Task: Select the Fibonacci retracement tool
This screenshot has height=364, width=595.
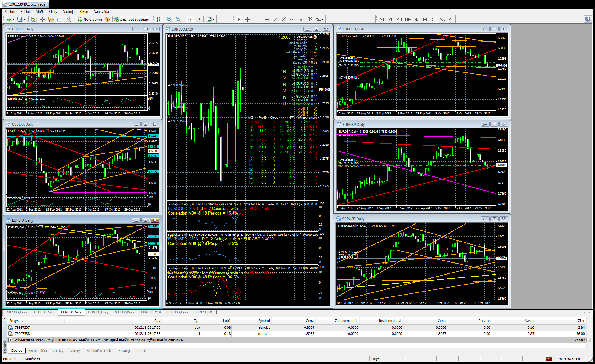Action: pyautogui.click(x=292, y=19)
